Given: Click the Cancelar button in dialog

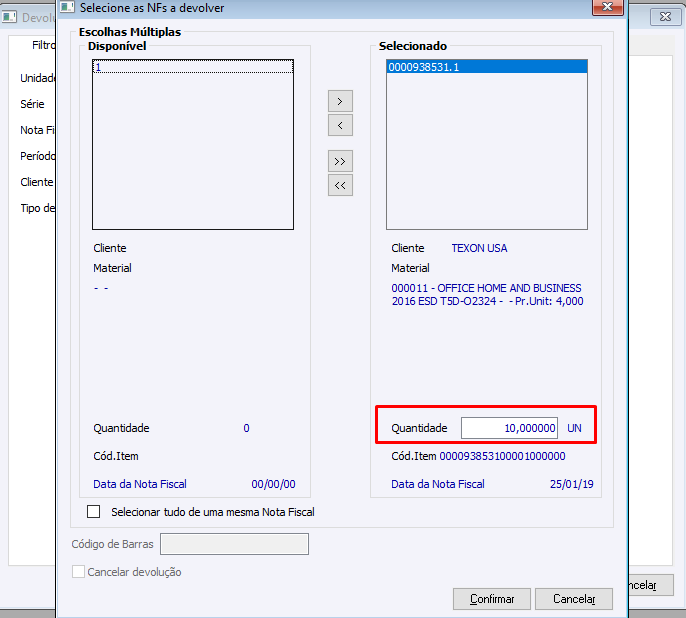Looking at the screenshot, I should tap(574, 599).
